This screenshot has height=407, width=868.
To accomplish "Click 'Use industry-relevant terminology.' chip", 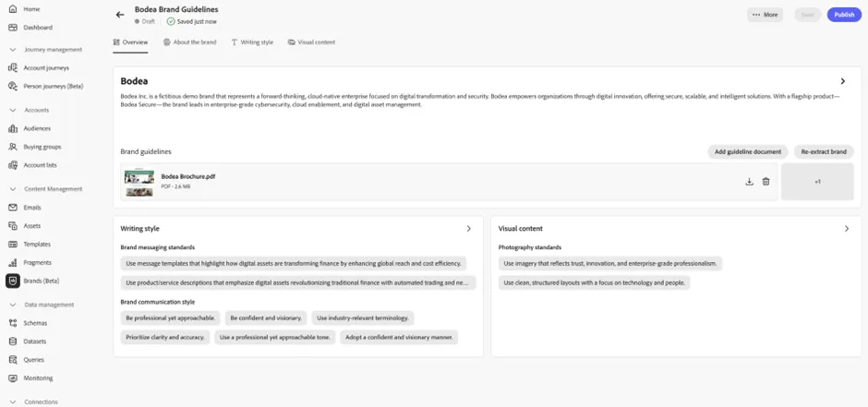I will click(x=363, y=318).
